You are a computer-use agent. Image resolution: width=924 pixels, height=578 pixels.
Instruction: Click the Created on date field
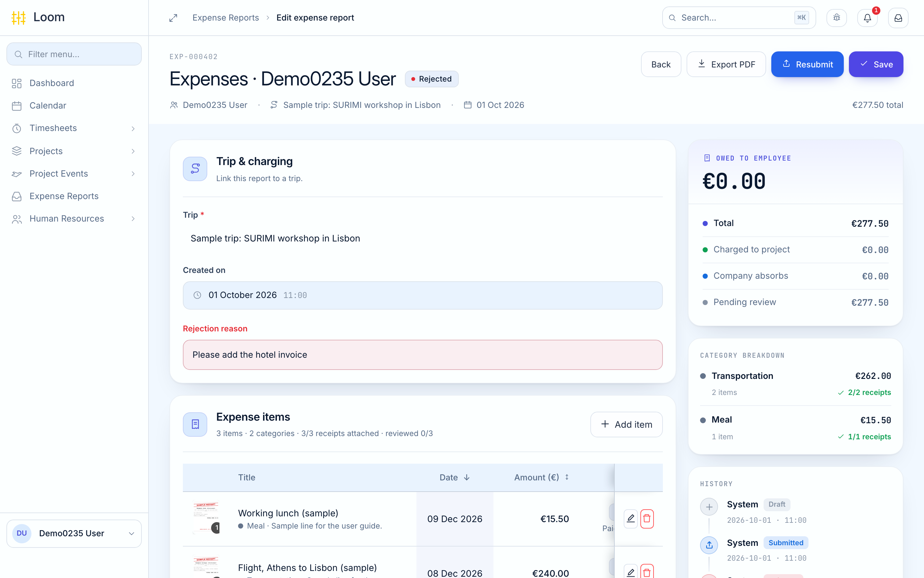[423, 295]
